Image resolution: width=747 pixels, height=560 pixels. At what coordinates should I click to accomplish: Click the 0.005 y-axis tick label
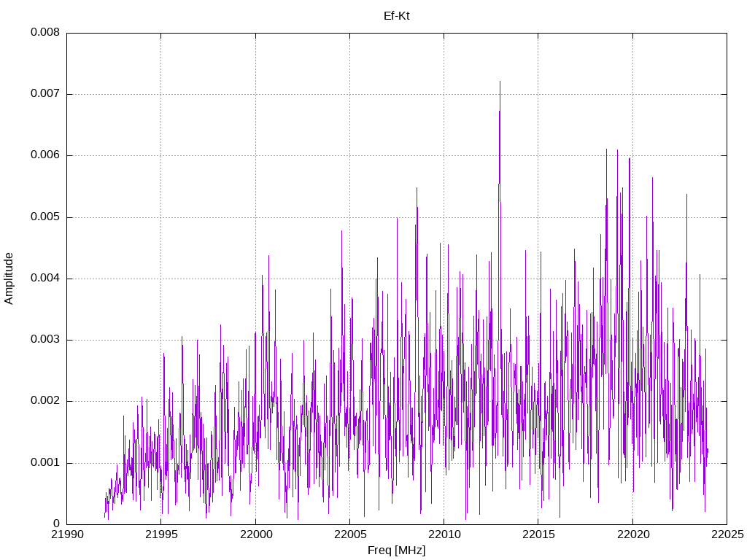pos(45,217)
